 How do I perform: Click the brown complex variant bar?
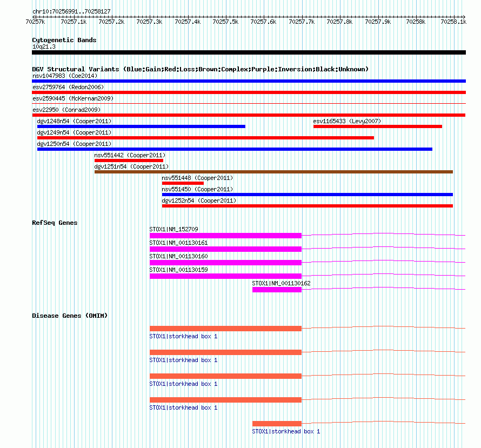tap(273, 172)
